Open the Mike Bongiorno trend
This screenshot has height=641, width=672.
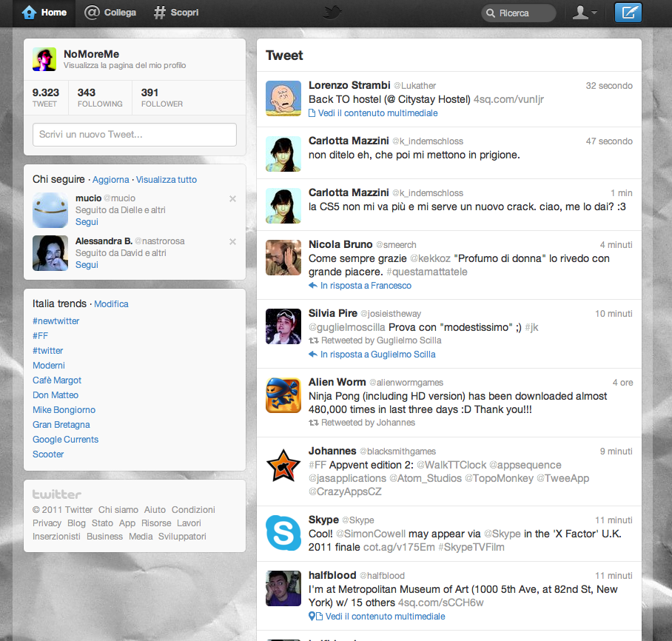pyautogui.click(x=64, y=410)
